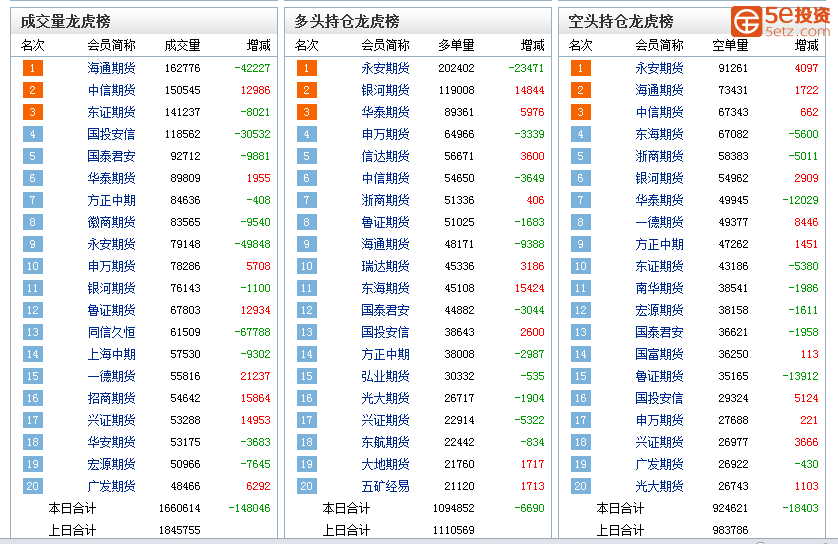This screenshot has width=838, height=544.
Task: Select 国投安信 in the 成交量龙虎榜 table
Action: 111,134
